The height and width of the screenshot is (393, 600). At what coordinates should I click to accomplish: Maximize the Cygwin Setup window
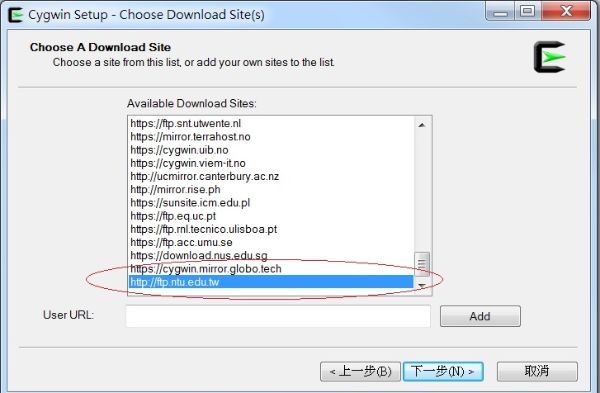coord(528,11)
